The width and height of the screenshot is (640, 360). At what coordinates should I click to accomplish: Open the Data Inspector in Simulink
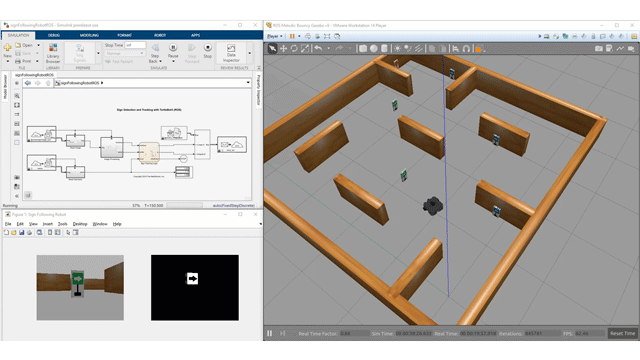point(231,53)
